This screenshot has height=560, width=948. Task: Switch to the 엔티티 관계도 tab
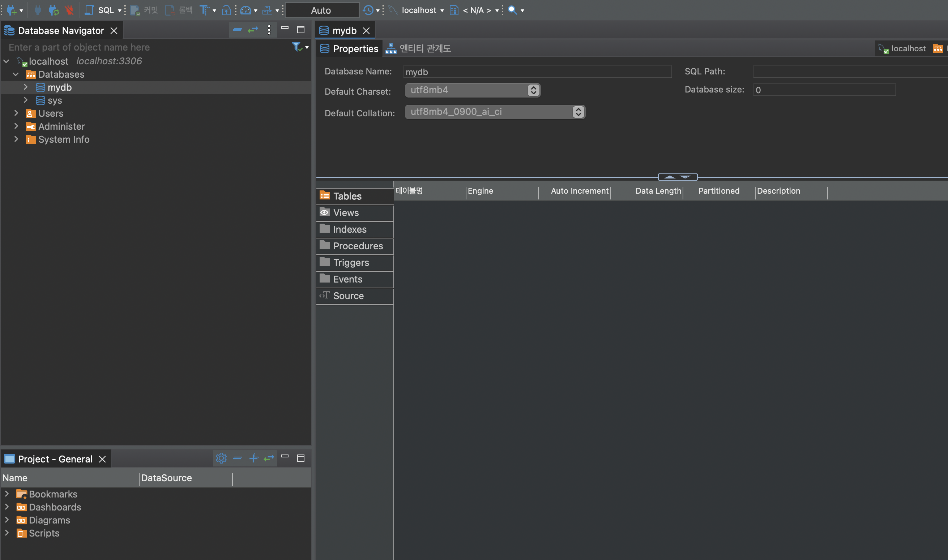tap(419, 48)
